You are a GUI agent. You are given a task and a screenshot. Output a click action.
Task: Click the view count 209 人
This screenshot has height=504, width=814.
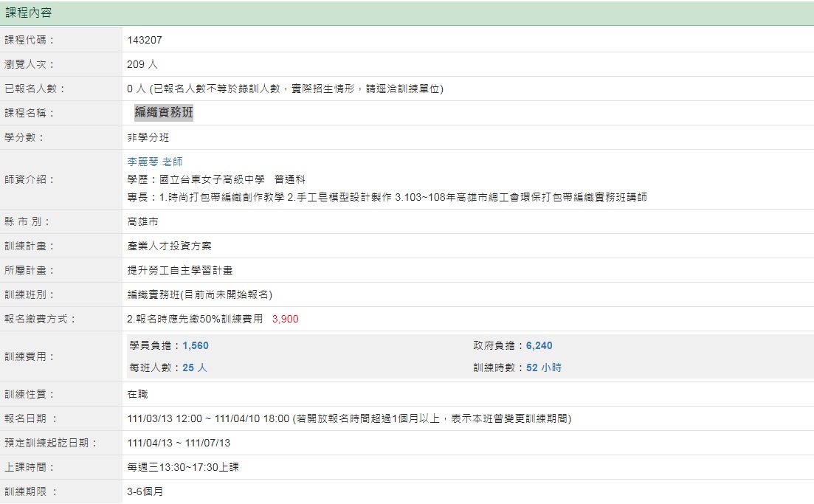pyautogui.click(x=142, y=65)
